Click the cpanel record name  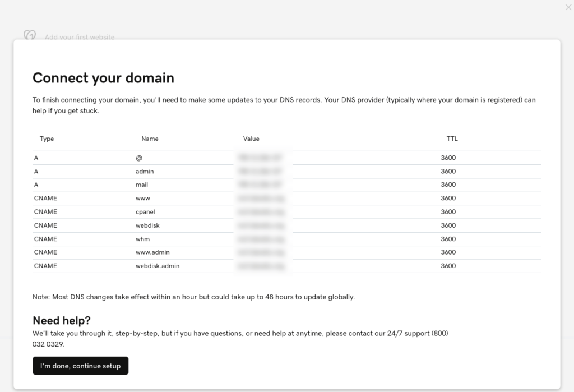[145, 212]
